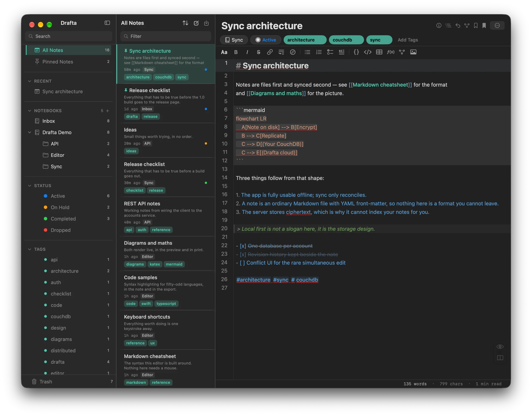Open the sort order icon in All Notes
The width and height of the screenshot is (532, 416).
(186, 23)
